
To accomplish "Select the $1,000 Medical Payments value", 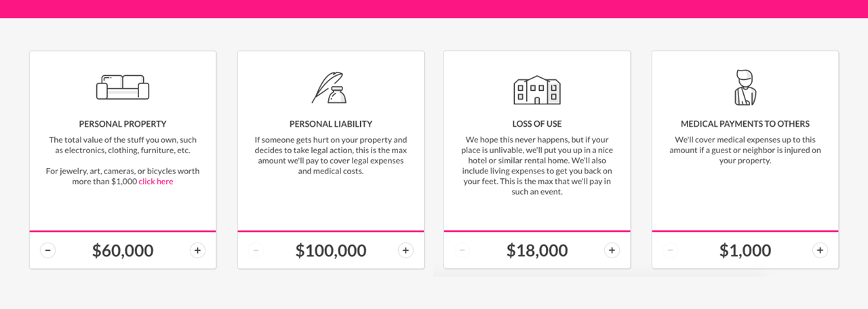I will click(x=745, y=251).
